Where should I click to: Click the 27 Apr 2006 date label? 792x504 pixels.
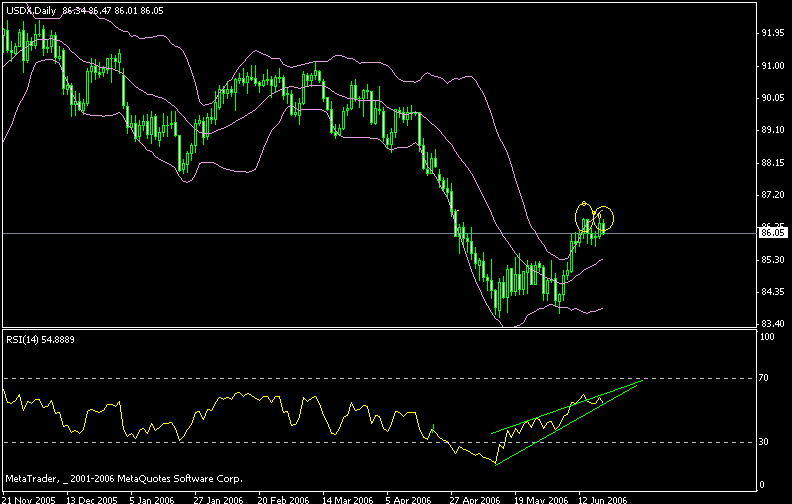(475, 500)
